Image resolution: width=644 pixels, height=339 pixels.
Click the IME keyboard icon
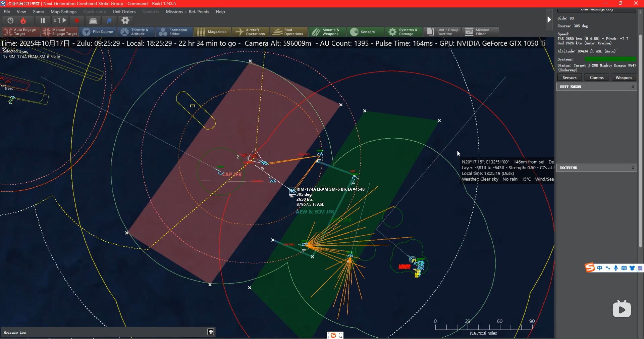(x=624, y=268)
